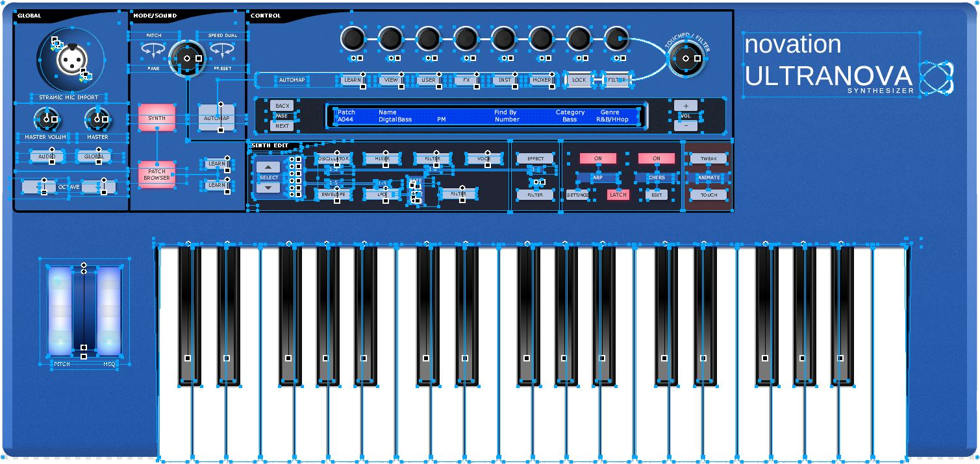Viewport: 980px width, 464px height.
Task: Enable the pink SYNTH mode button
Action: (x=157, y=119)
